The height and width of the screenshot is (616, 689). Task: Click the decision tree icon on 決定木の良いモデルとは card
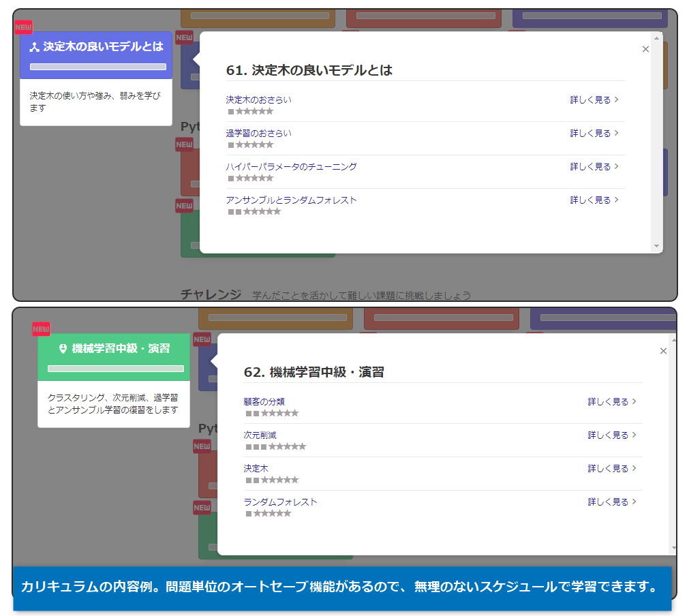35,47
